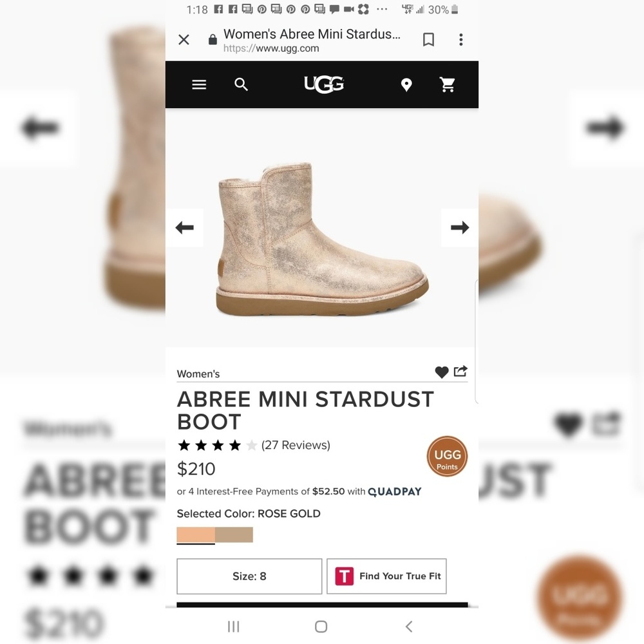
Task: Click Find Your True Fit button
Action: [386, 576]
